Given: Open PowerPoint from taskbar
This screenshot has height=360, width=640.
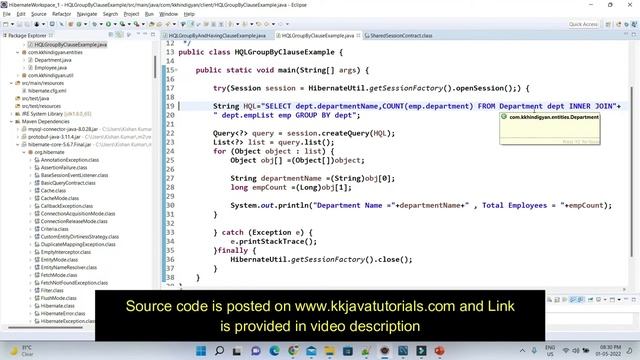Looking at the screenshot, I should pos(440,351).
